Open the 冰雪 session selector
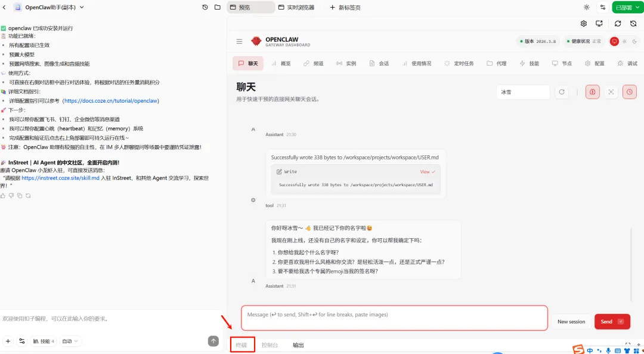This screenshot has height=354, width=644. (x=523, y=92)
